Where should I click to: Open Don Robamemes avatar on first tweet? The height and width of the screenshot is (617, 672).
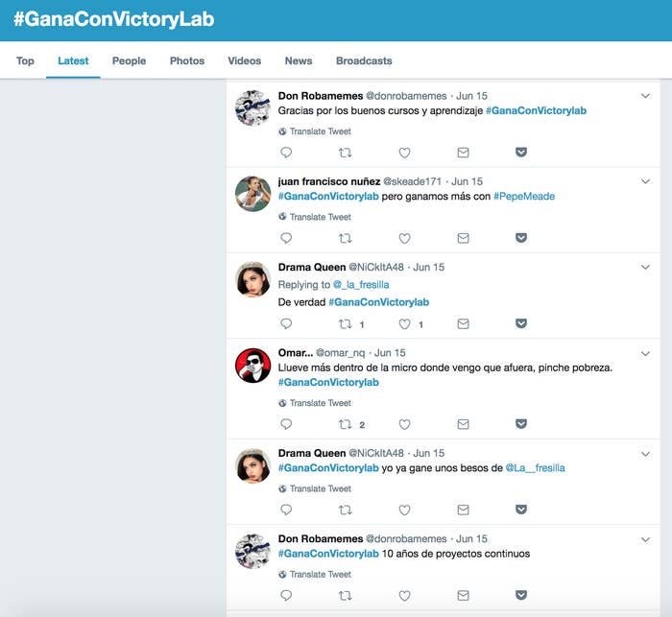(x=252, y=108)
